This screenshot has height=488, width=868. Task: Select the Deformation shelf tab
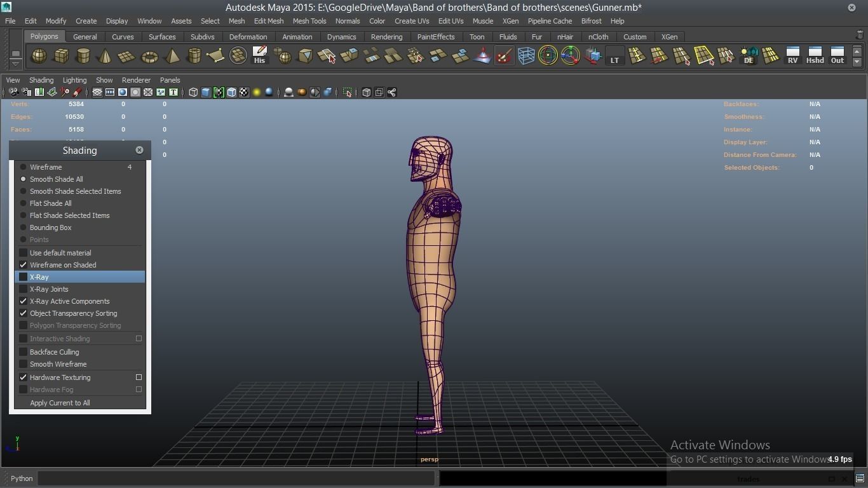pos(248,37)
